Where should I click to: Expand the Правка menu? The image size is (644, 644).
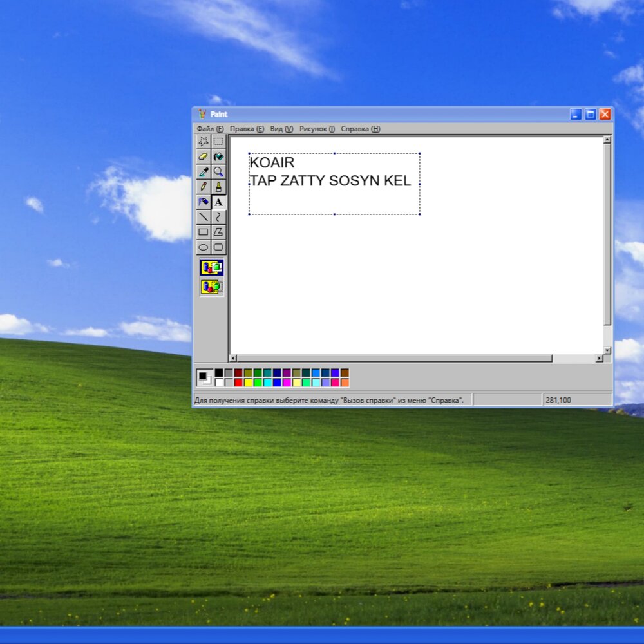point(247,129)
